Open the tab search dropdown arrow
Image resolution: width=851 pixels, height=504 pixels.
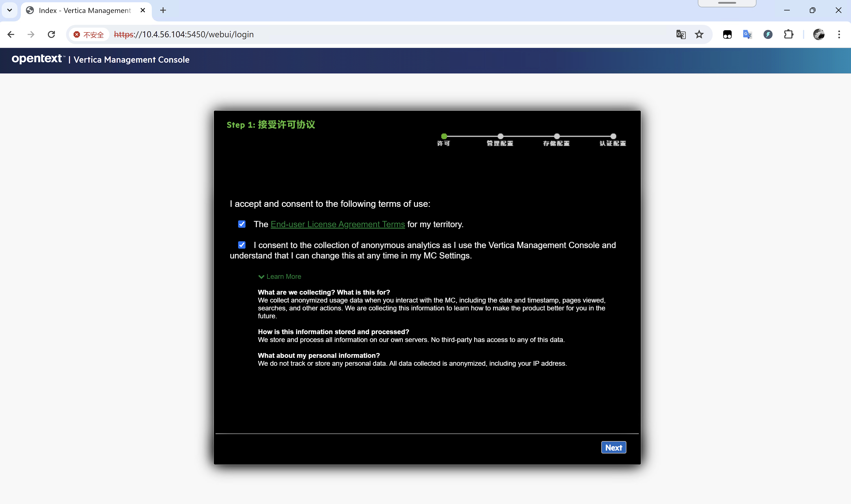point(10,10)
